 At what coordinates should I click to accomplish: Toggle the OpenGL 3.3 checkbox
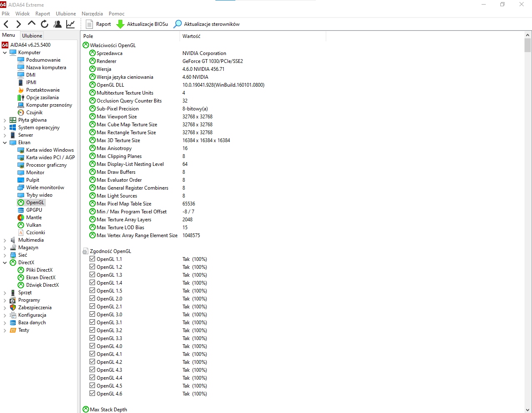[x=92, y=338]
